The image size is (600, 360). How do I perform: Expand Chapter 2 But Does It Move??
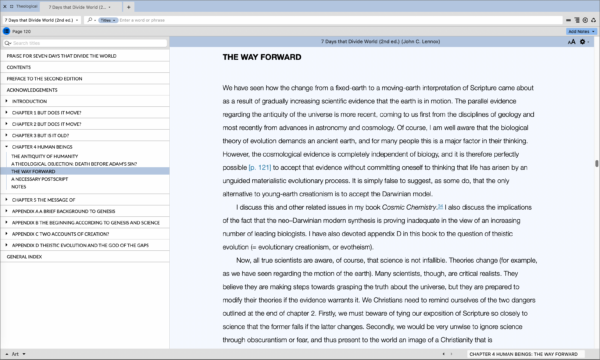coord(7,124)
